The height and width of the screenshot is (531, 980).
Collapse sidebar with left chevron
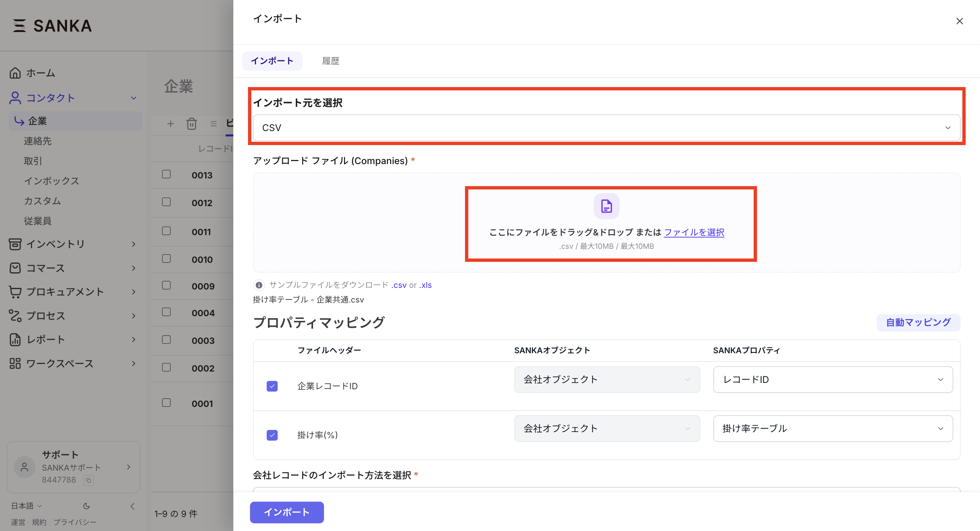(x=132, y=506)
